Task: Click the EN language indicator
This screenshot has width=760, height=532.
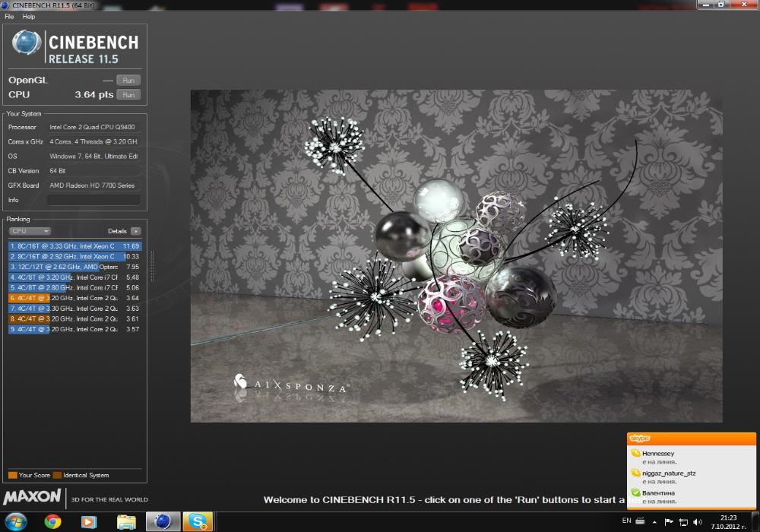Action: 626,521
